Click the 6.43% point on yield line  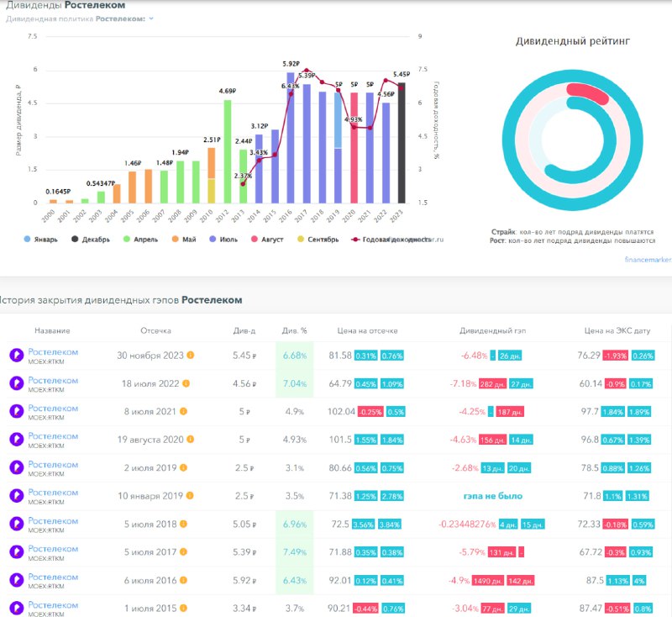coord(291,93)
